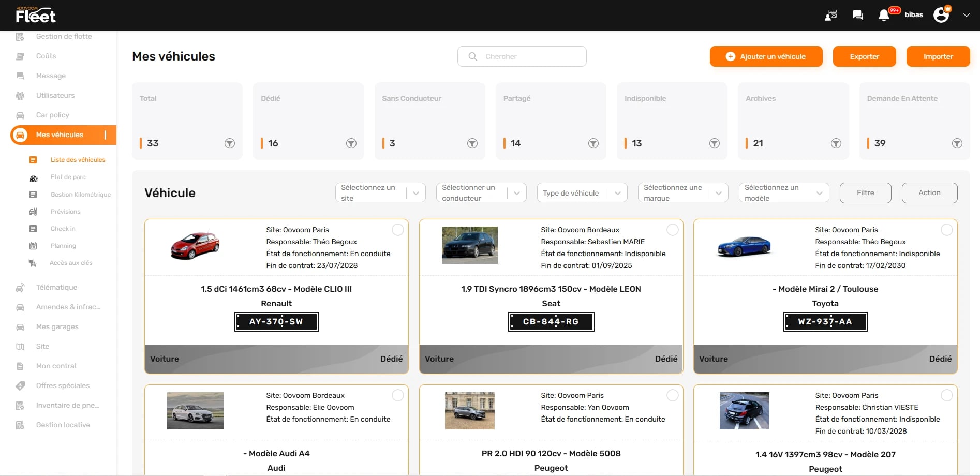The height and width of the screenshot is (476, 980).
Task: Open 'Etat de parc' in sidebar
Action: (68, 177)
